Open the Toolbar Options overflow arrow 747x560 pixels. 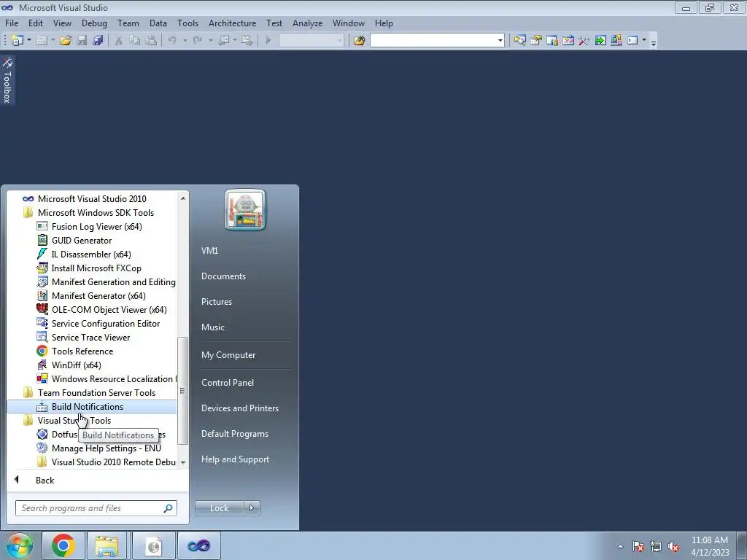click(654, 42)
